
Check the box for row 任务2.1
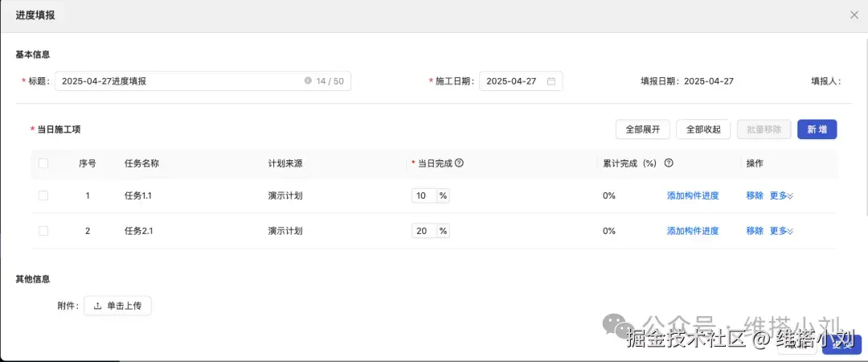[43, 231]
